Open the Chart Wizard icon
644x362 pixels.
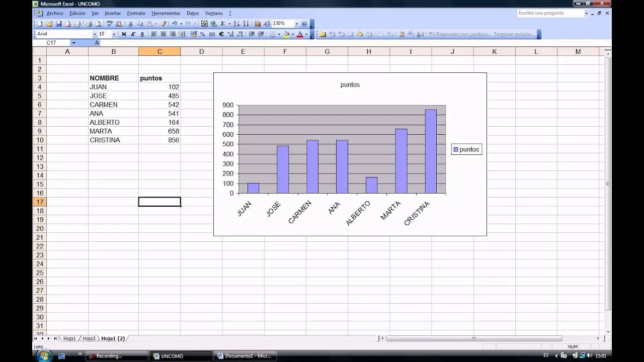click(x=257, y=23)
